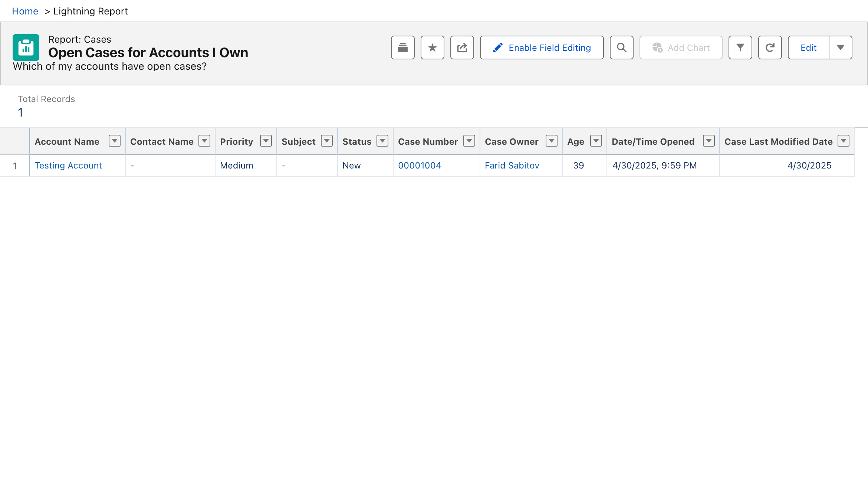The width and height of the screenshot is (868, 481).
Task: Open the Case Last Modified Date column menu
Action: pyautogui.click(x=844, y=141)
